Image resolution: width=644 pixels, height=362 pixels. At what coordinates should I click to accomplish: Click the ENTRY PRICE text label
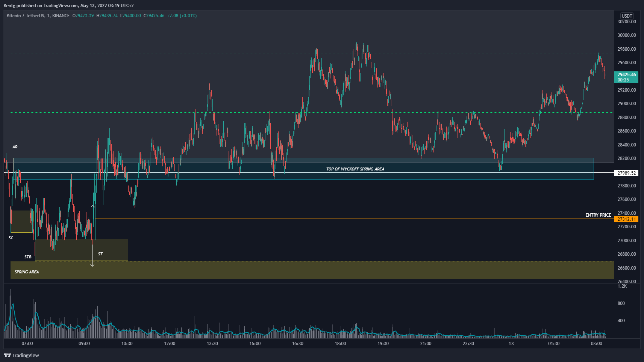[x=598, y=215]
